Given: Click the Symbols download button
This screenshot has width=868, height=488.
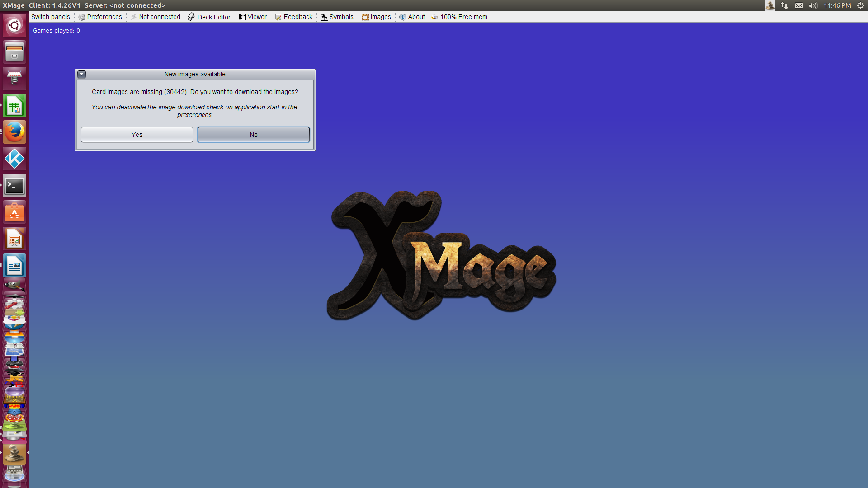Looking at the screenshot, I should click(337, 17).
